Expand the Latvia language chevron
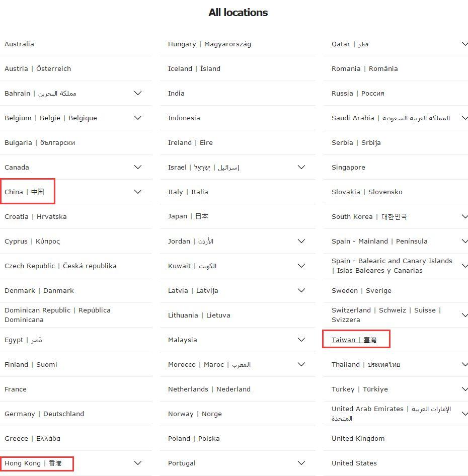 pyautogui.click(x=301, y=290)
